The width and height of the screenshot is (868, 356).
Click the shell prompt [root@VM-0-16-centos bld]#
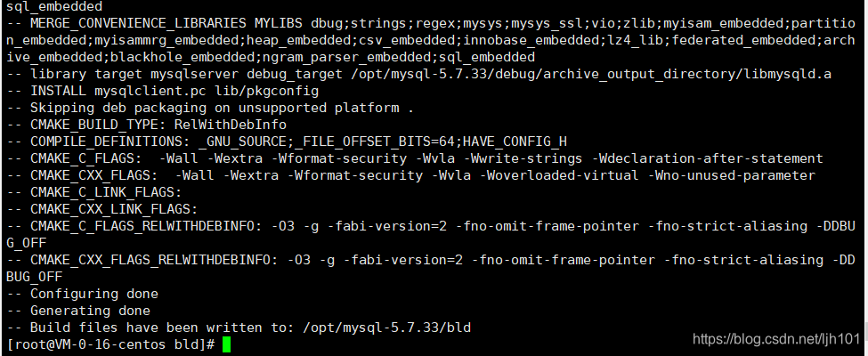pos(110,344)
